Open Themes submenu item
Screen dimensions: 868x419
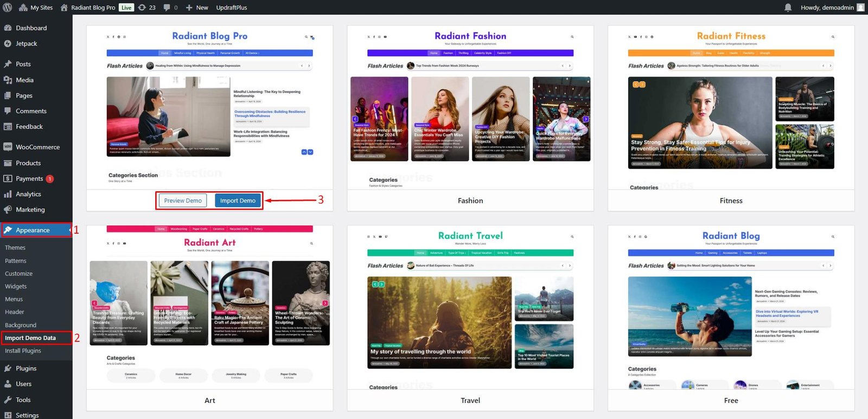(15, 248)
